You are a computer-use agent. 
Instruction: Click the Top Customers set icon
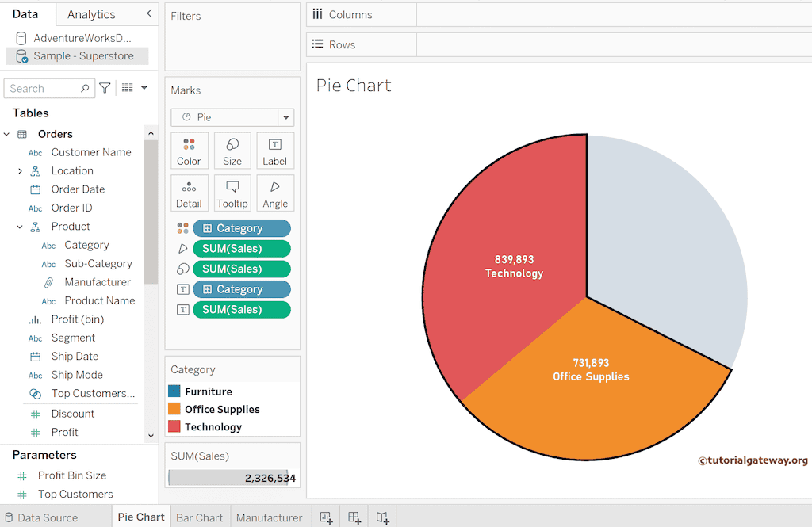[35, 394]
